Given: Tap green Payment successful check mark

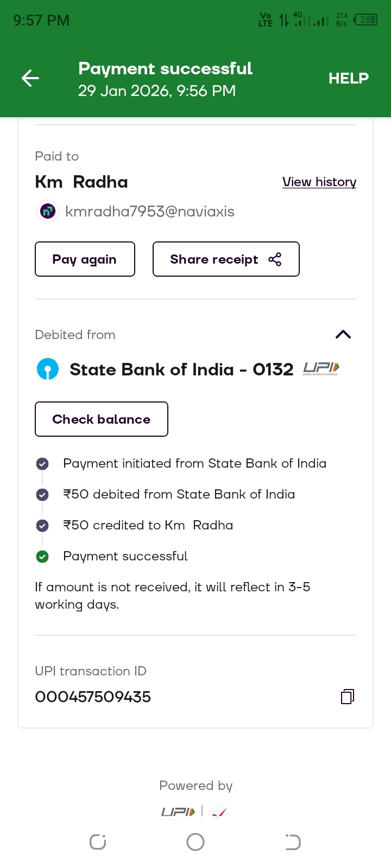Looking at the screenshot, I should pos(42,556).
